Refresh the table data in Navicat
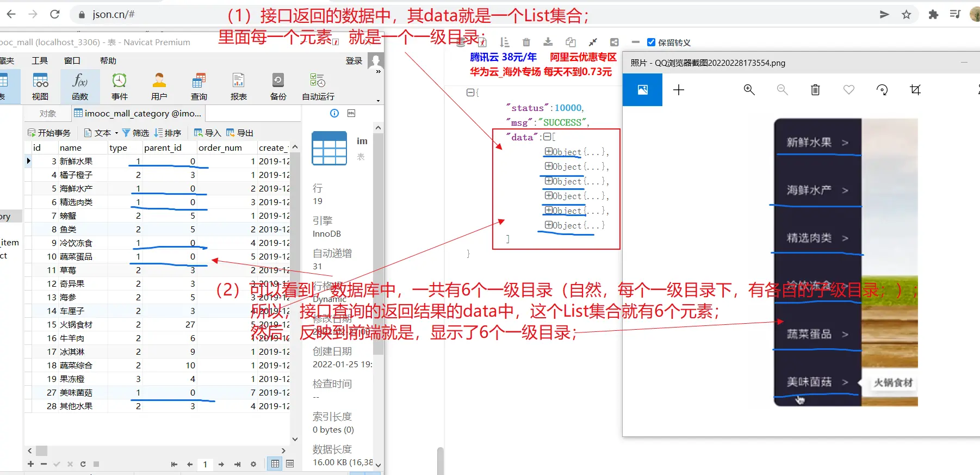 [83, 464]
